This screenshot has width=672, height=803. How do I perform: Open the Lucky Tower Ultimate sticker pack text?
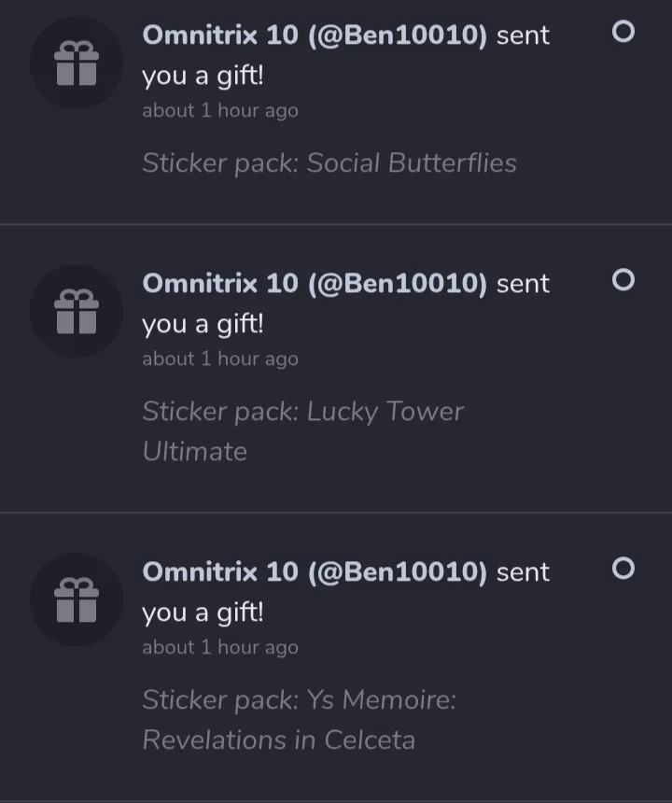point(302,430)
